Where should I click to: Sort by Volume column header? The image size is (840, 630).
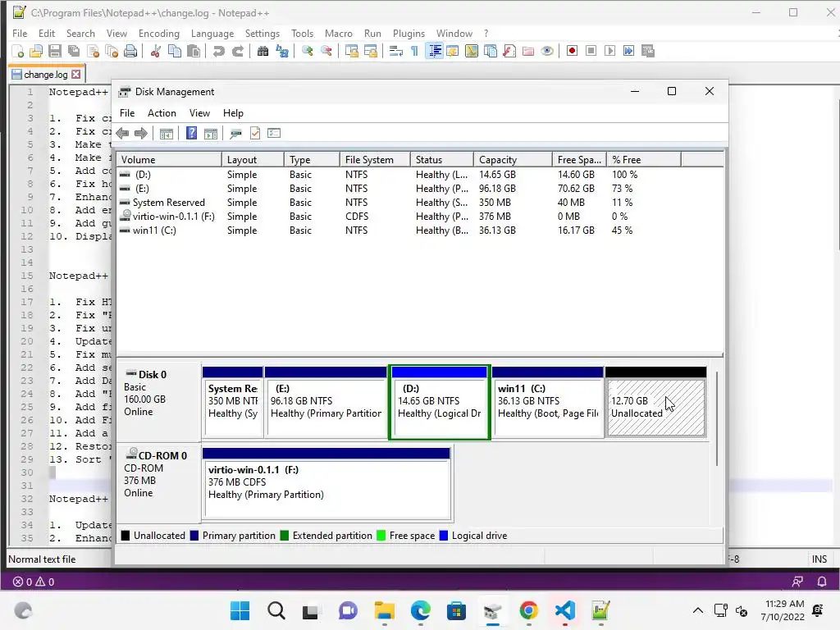(169, 160)
